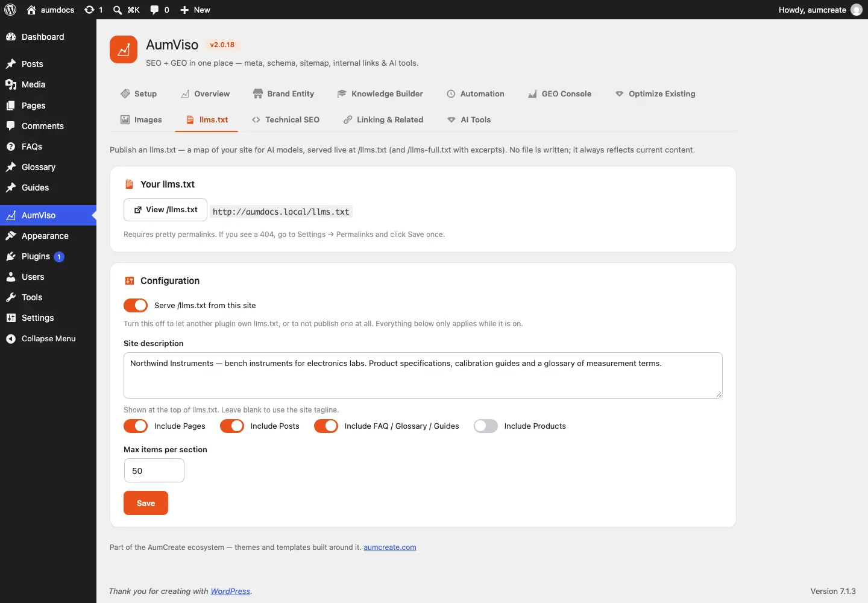Screen dimensions: 868x603
Task: Click the WordPress logo icon
Action: [x=10, y=10]
